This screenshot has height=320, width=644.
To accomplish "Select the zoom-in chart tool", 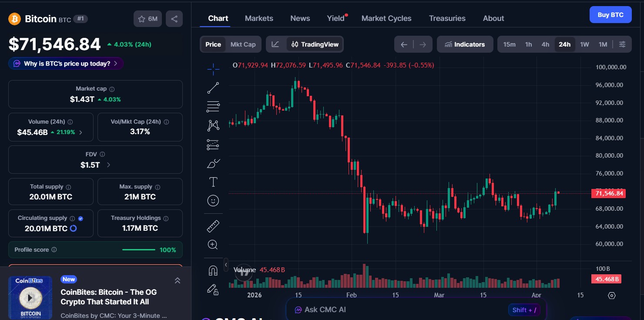I will point(213,244).
